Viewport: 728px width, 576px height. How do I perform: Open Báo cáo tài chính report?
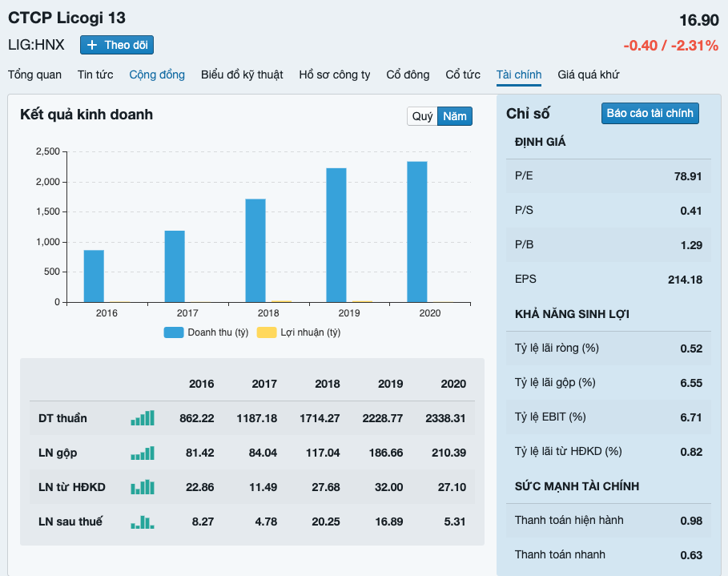point(650,113)
